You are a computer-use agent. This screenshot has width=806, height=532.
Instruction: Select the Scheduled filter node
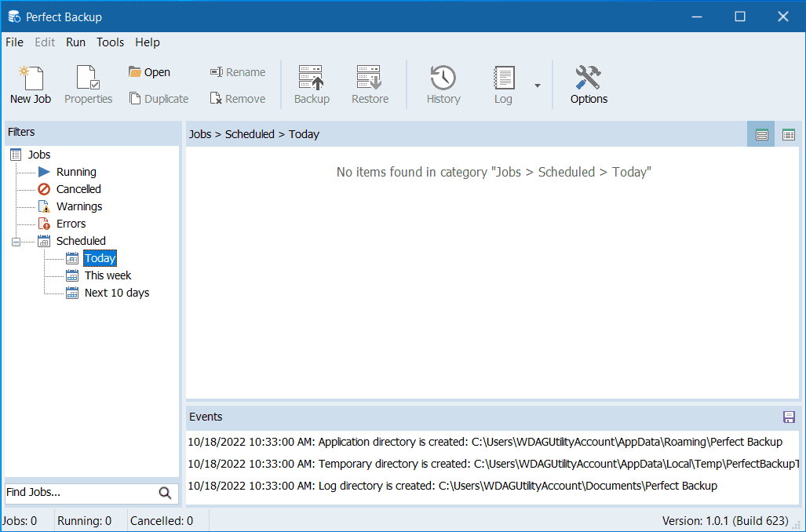(x=81, y=241)
